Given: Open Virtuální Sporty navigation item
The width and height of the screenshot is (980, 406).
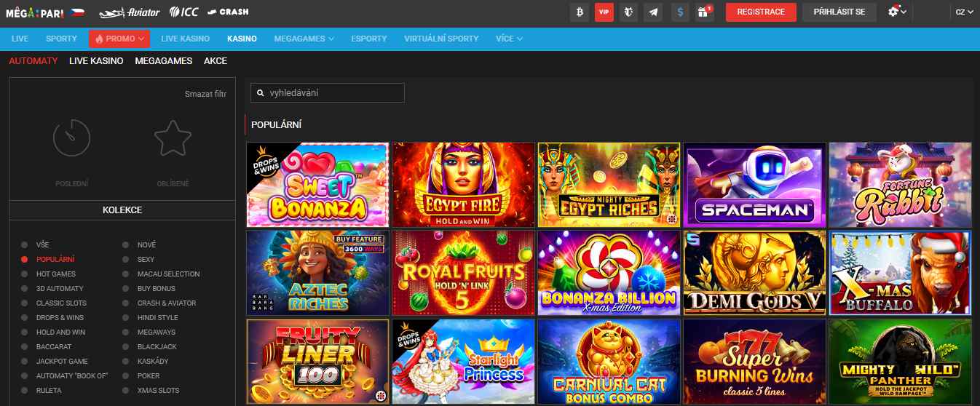Looking at the screenshot, I should coord(441,39).
